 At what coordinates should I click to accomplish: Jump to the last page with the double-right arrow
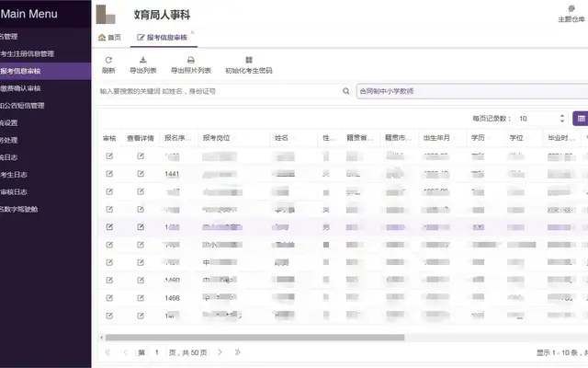click(x=237, y=352)
